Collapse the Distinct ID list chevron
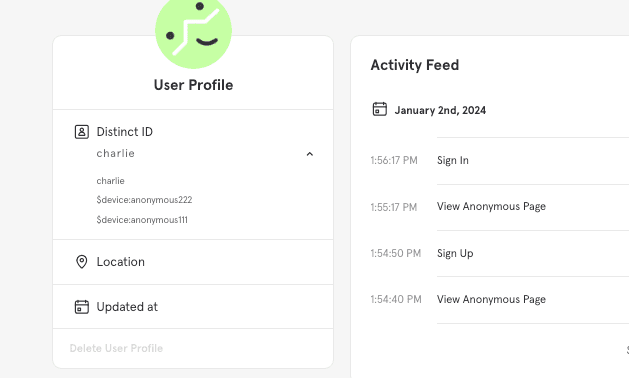 [310, 154]
